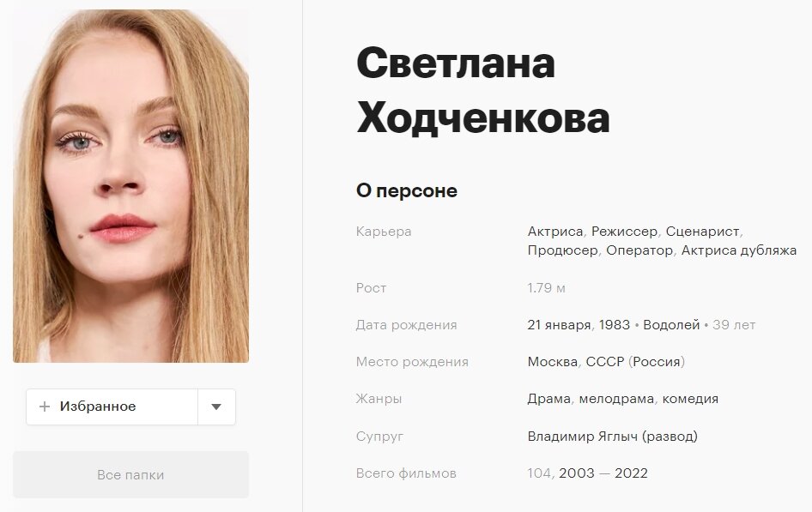Open the 2003 film year link
The image size is (812, 512).
click(x=576, y=473)
